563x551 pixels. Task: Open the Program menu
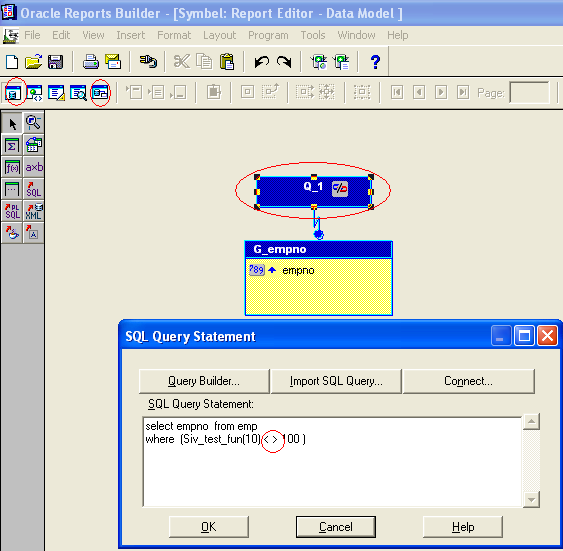click(x=268, y=35)
